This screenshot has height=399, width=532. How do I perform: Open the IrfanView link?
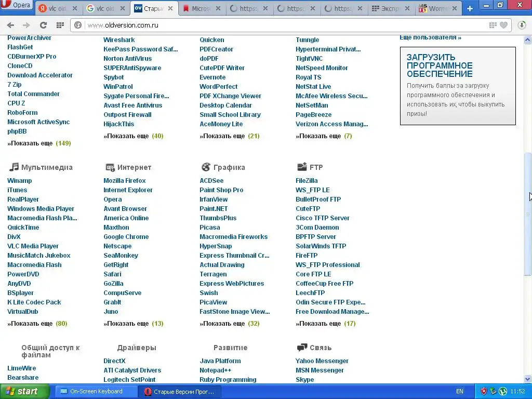pyautogui.click(x=214, y=199)
